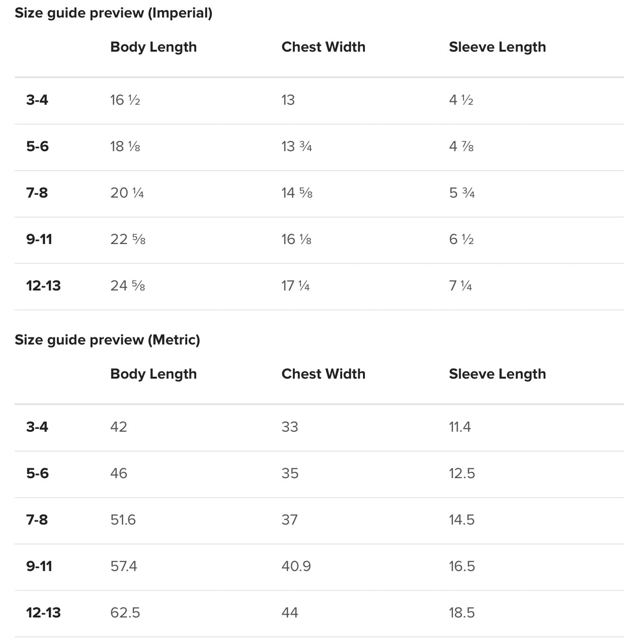
Task: Select the Imperial table's Chest Width header
Action: 323,47
